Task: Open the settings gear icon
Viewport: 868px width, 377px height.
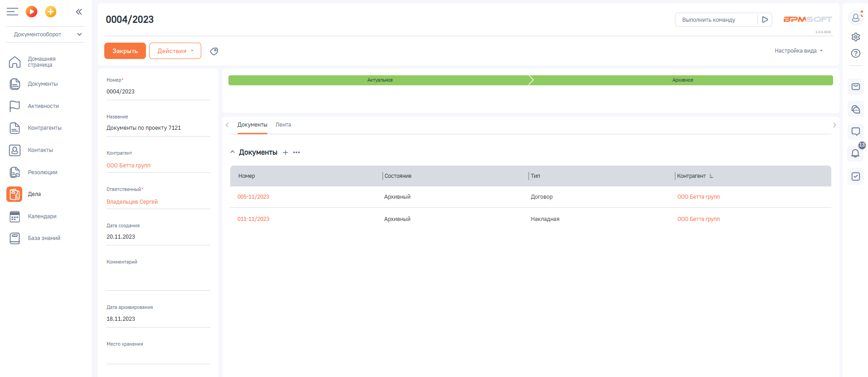Action: pyautogui.click(x=856, y=37)
